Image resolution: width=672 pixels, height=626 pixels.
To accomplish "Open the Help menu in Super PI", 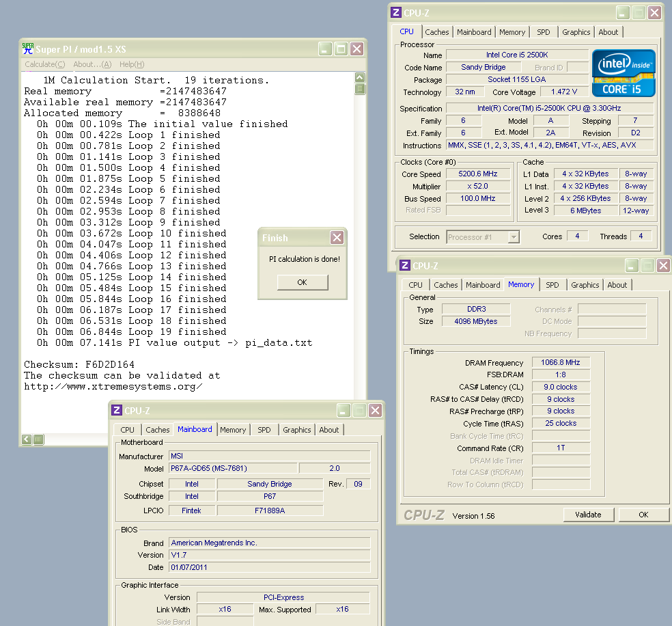I will point(132,64).
